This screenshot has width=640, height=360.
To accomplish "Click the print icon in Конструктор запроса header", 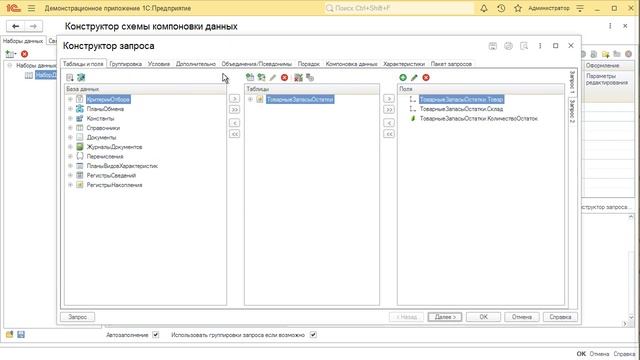I will pyautogui.click(x=508, y=46).
